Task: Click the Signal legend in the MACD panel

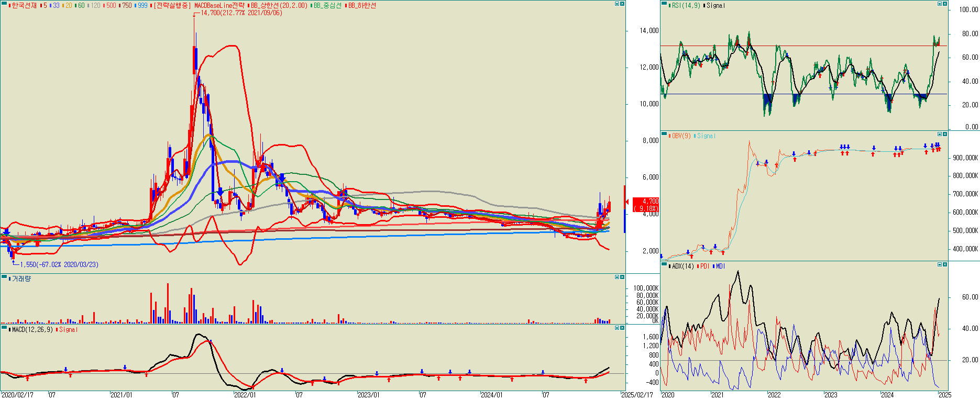Action: 68,329
